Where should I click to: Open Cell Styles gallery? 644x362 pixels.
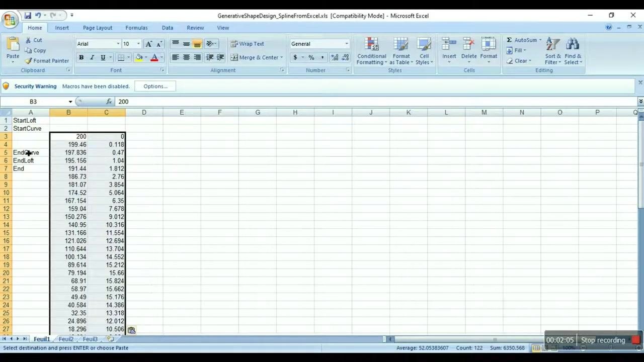424,51
